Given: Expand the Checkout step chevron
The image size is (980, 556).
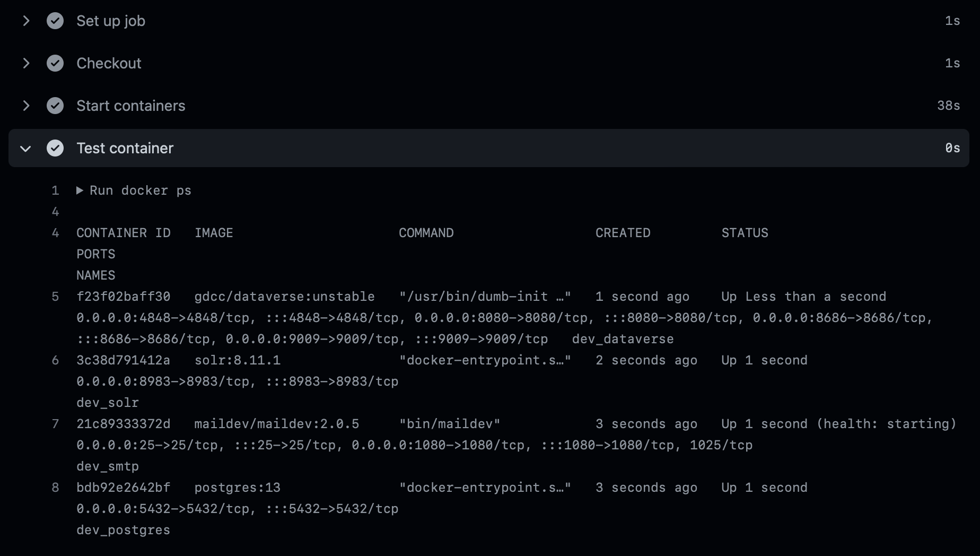Looking at the screenshot, I should 26,63.
